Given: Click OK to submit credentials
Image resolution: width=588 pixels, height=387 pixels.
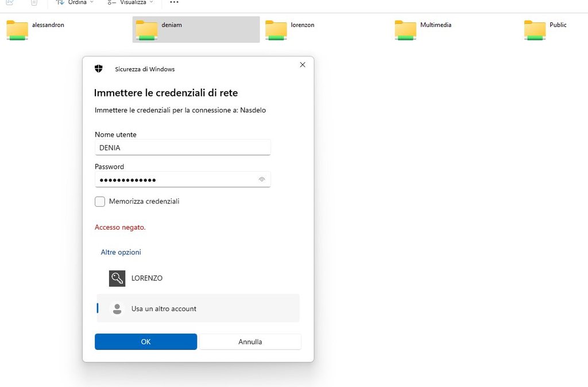Looking at the screenshot, I should pos(146,342).
